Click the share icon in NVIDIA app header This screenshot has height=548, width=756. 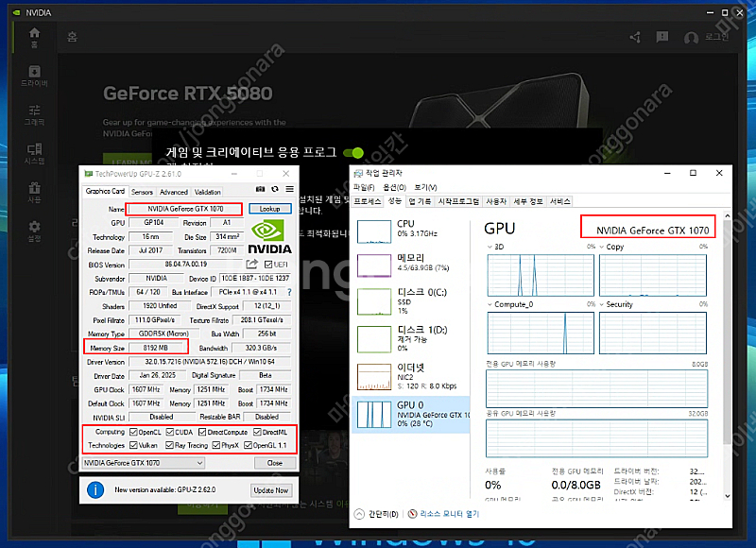(635, 37)
